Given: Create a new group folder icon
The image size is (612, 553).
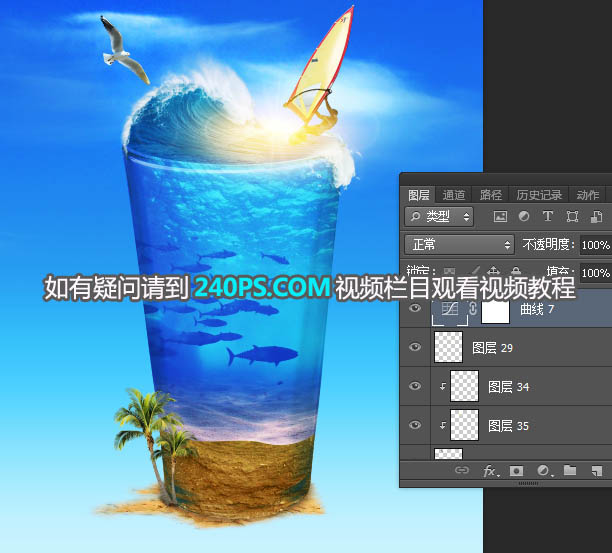Looking at the screenshot, I should [x=570, y=470].
